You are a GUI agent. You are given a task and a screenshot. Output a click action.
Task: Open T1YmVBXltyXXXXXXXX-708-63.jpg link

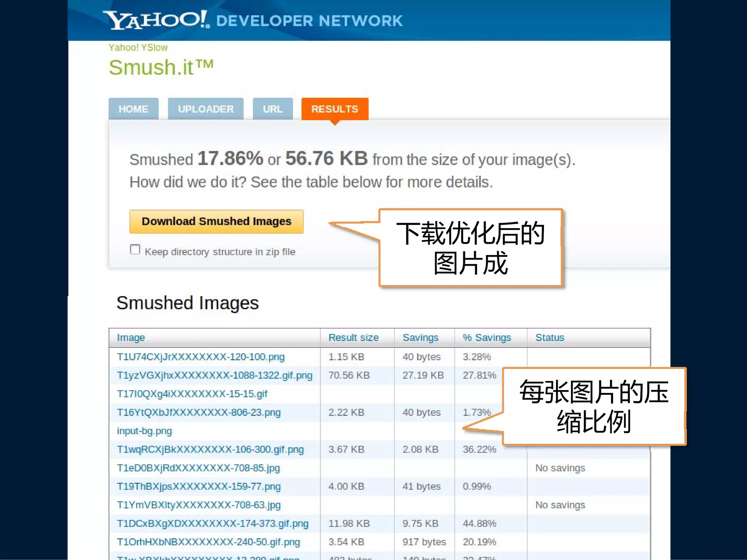coord(199,505)
